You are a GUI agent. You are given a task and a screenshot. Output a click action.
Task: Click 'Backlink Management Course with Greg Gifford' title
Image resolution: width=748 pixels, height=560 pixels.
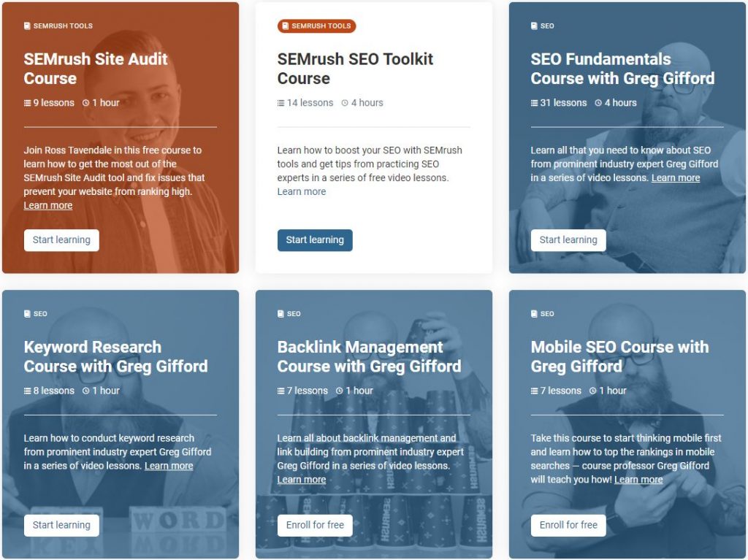369,357
